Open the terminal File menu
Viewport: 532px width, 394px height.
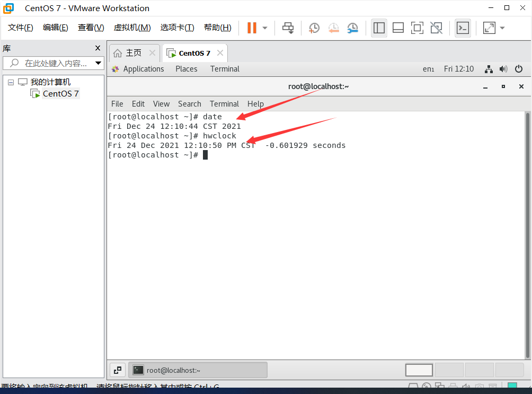[117, 104]
